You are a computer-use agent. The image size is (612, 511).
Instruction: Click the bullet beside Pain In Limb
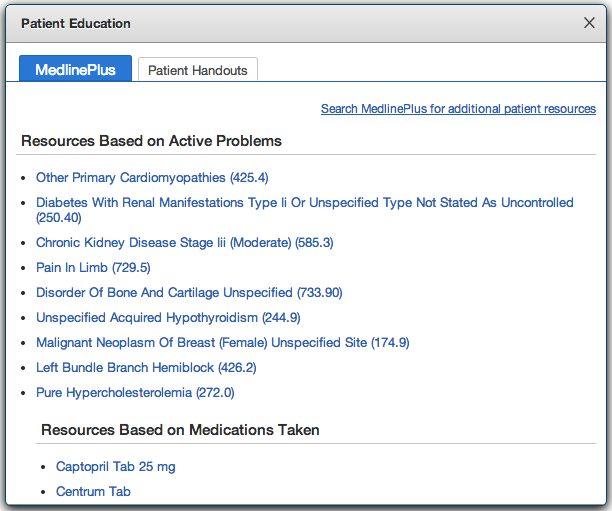coord(23,269)
